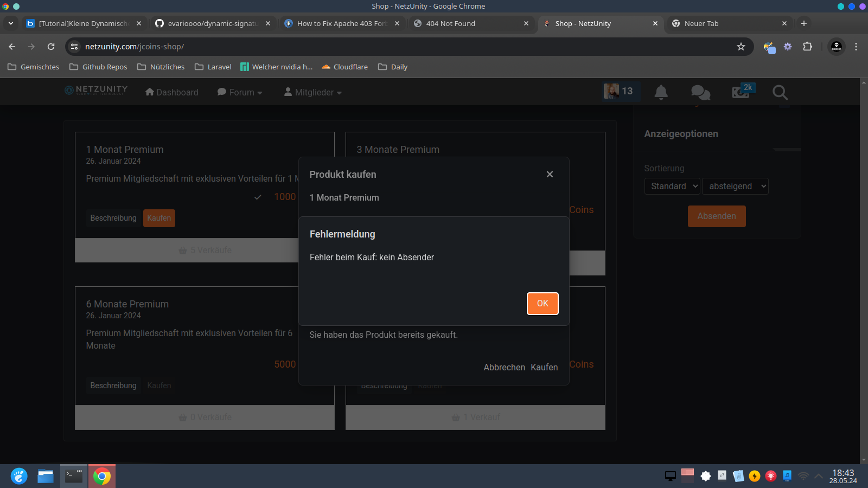The height and width of the screenshot is (488, 868).
Task: Open the absteigend sort order dropdown
Action: [735, 187]
